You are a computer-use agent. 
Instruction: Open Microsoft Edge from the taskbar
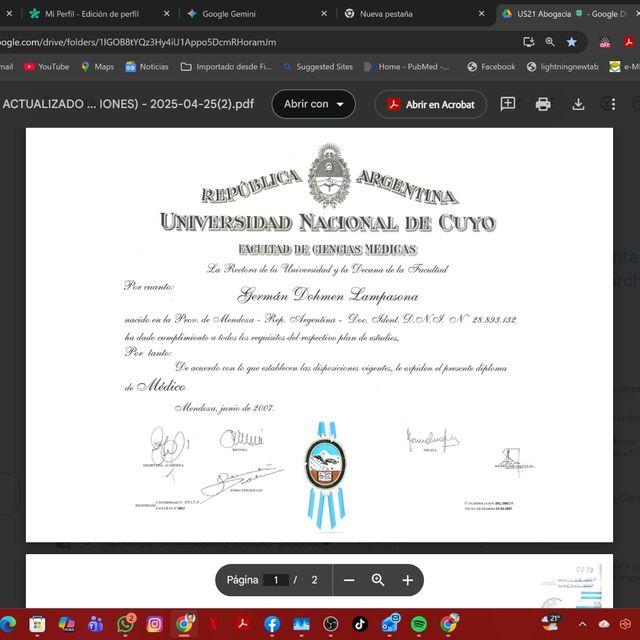(7, 624)
